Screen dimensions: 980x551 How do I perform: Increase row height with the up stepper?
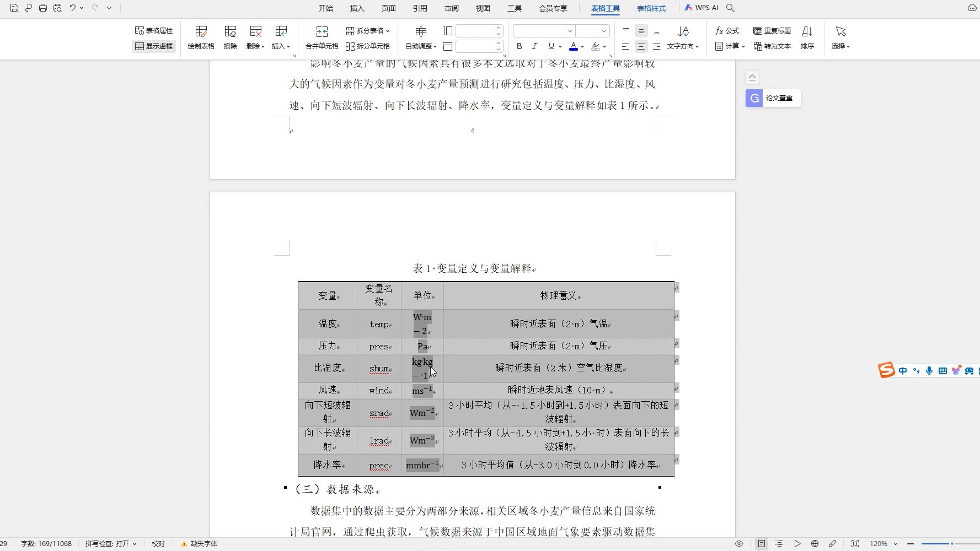499,28
